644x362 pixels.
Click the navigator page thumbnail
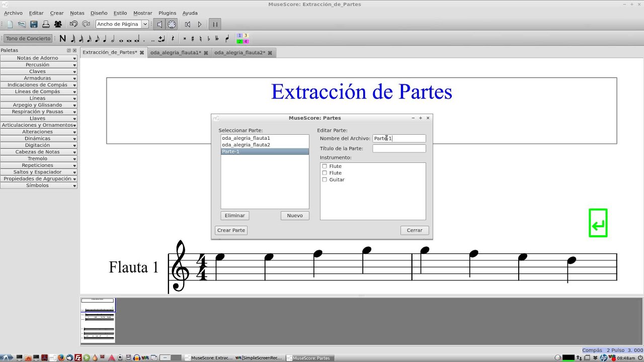click(x=98, y=320)
